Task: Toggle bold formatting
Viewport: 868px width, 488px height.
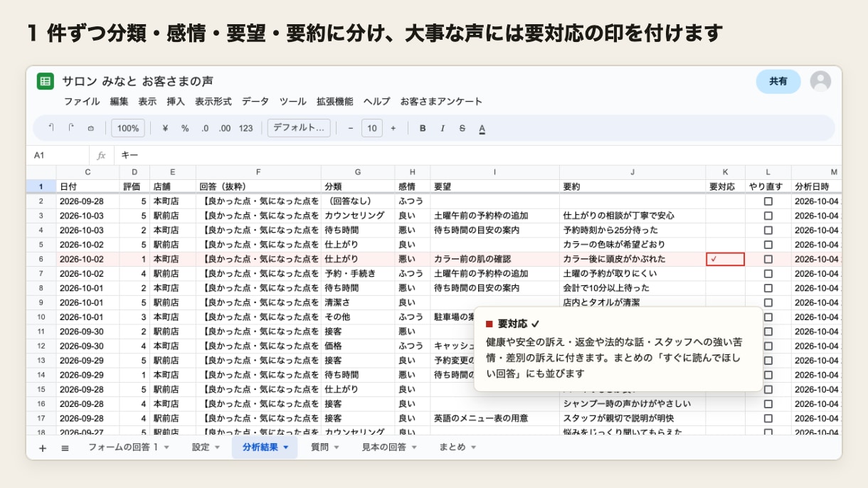Action: click(423, 128)
